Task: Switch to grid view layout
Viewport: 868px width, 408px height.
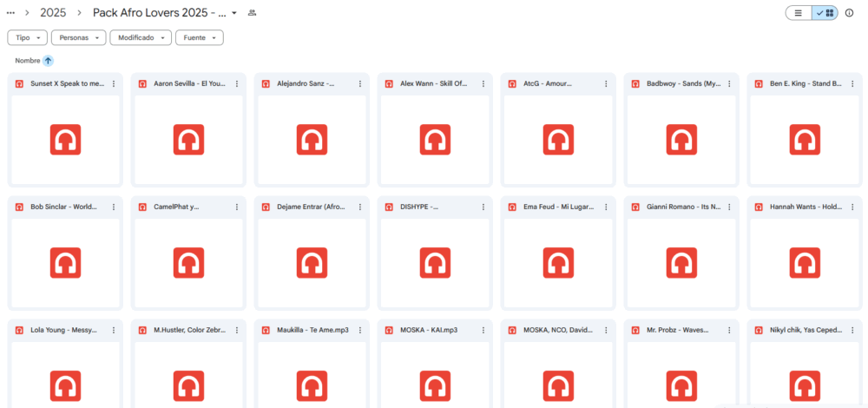Action: pos(825,13)
